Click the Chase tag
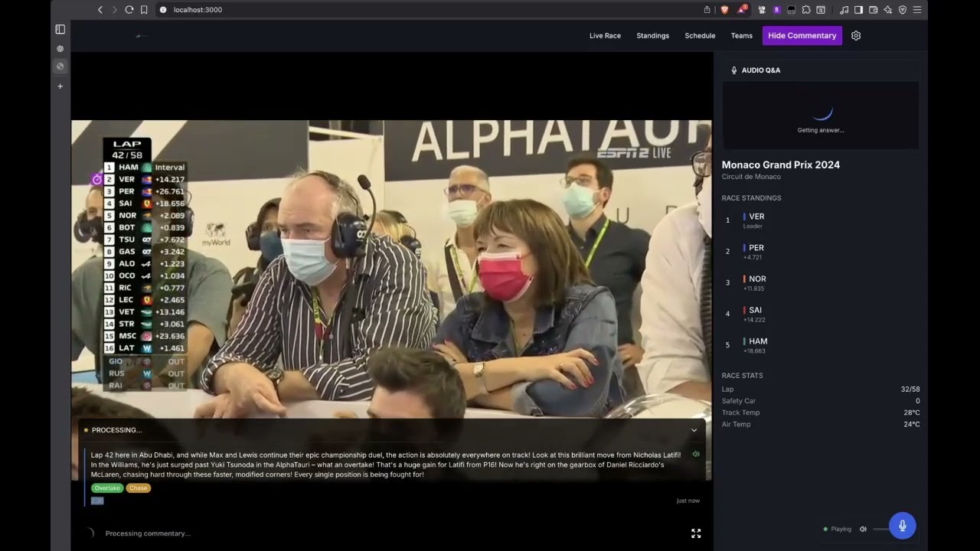The image size is (980, 551). coord(138,488)
